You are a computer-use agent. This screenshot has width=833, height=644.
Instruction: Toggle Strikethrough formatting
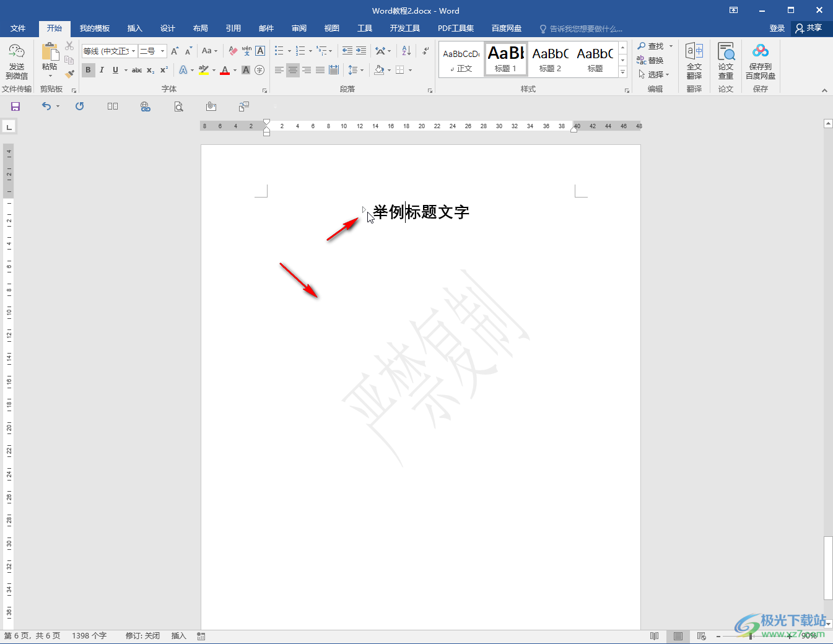pyautogui.click(x=137, y=70)
